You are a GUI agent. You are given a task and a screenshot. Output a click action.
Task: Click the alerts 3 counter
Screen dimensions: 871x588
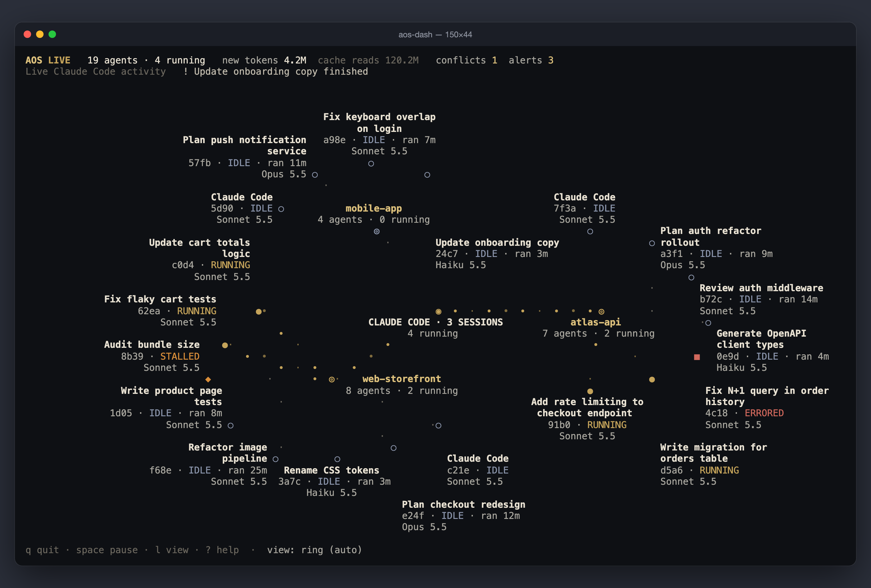click(x=531, y=60)
